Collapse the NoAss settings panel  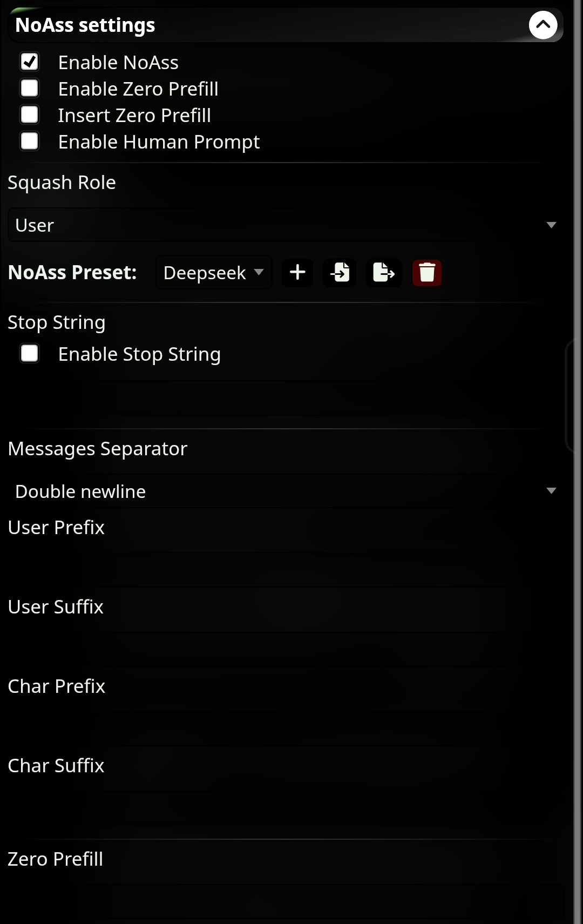pos(543,25)
